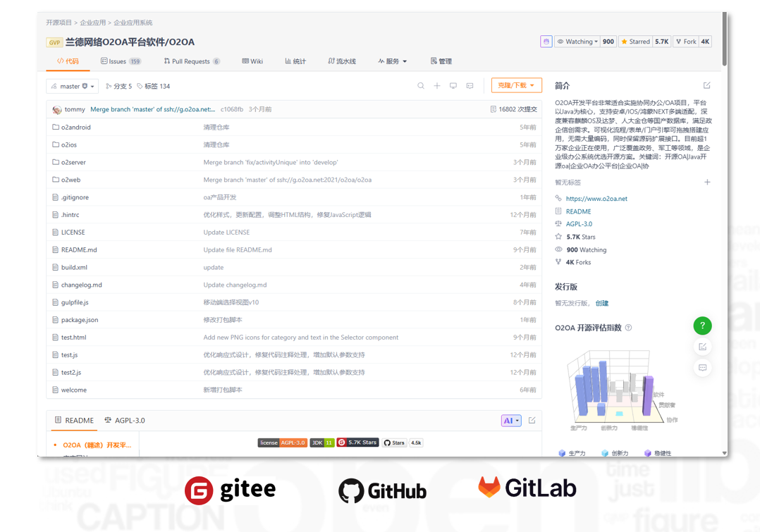
Task: Expand the master branch selector
Action: (72, 86)
